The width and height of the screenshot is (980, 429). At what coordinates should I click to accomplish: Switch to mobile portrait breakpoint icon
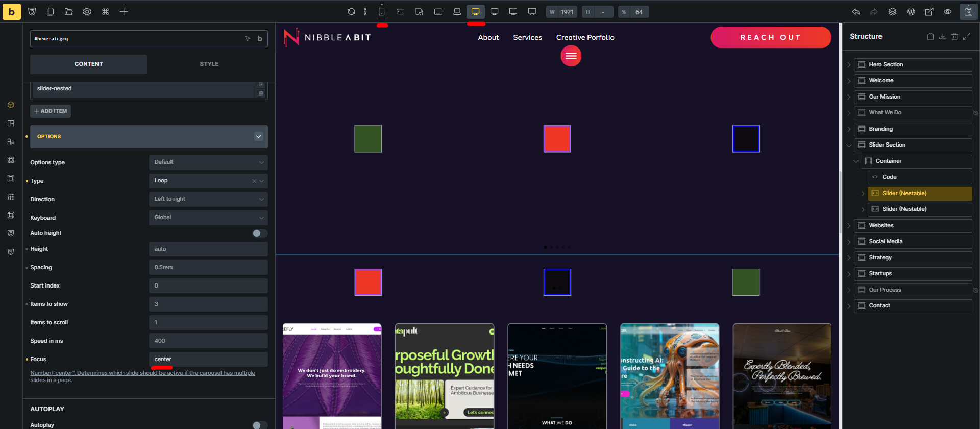381,12
